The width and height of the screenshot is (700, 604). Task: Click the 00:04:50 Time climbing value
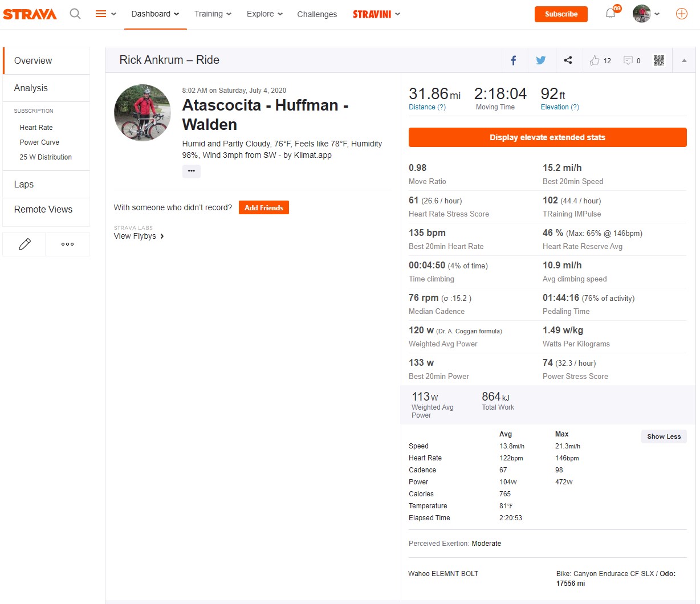(x=427, y=266)
